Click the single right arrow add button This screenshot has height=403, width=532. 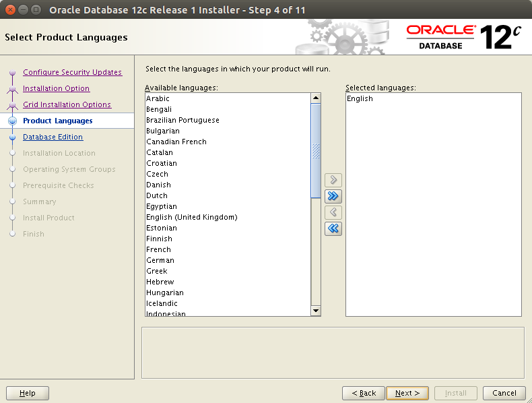tap(333, 180)
